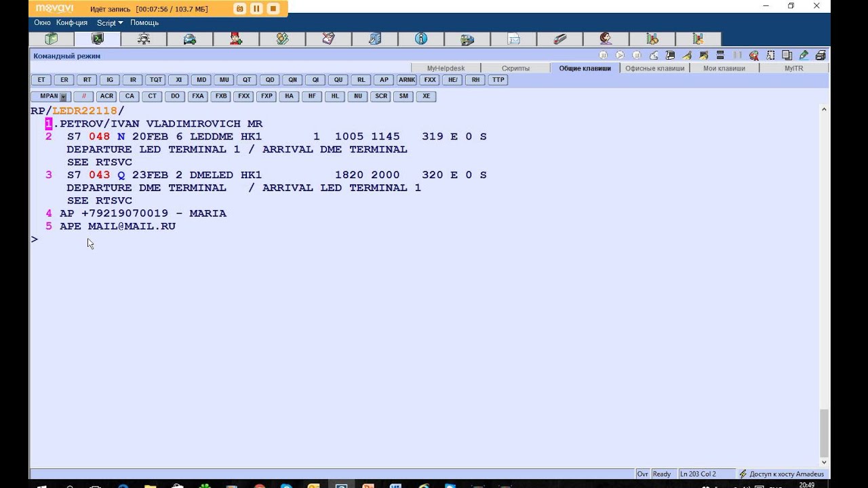Open the MyITR tab

793,68
